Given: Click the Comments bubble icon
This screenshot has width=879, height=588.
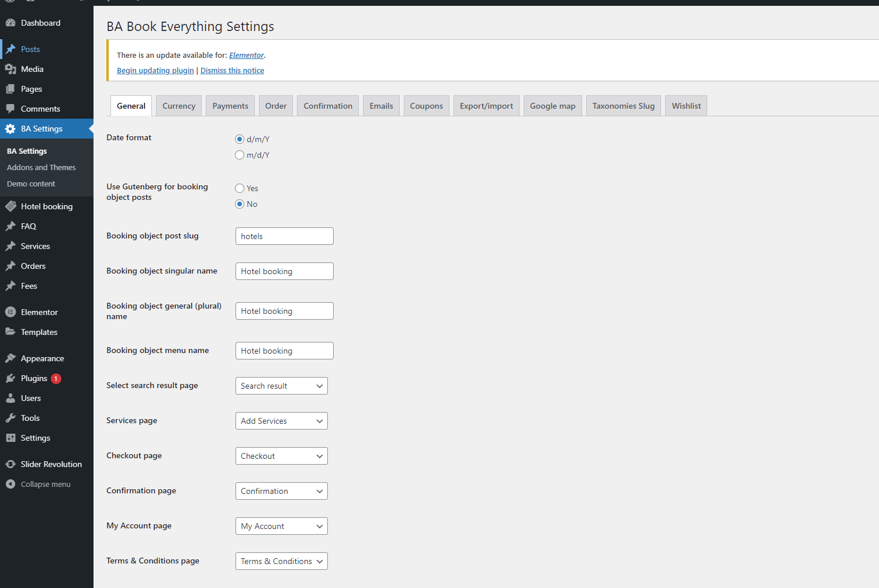Looking at the screenshot, I should [11, 109].
